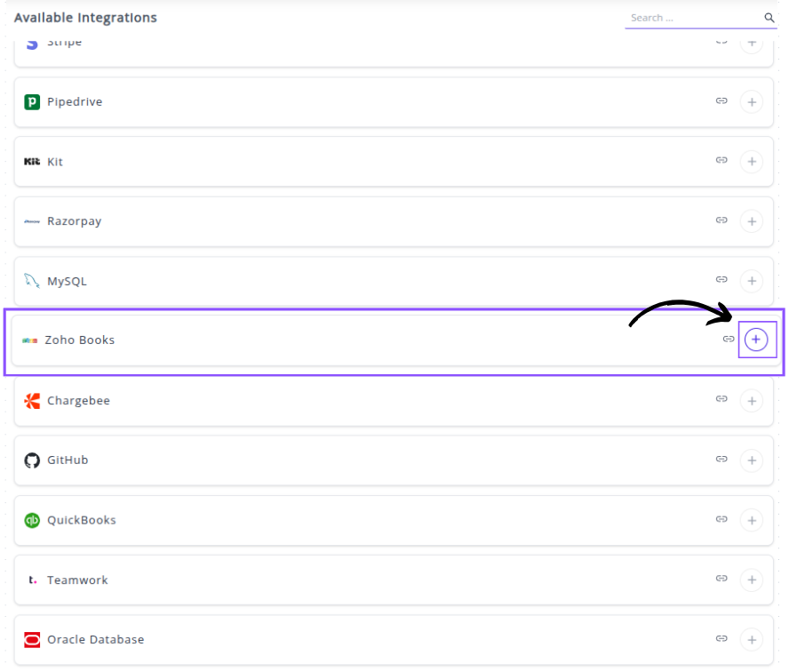The image size is (789, 672).
Task: Focus the Search integrations input field
Action: point(693,18)
